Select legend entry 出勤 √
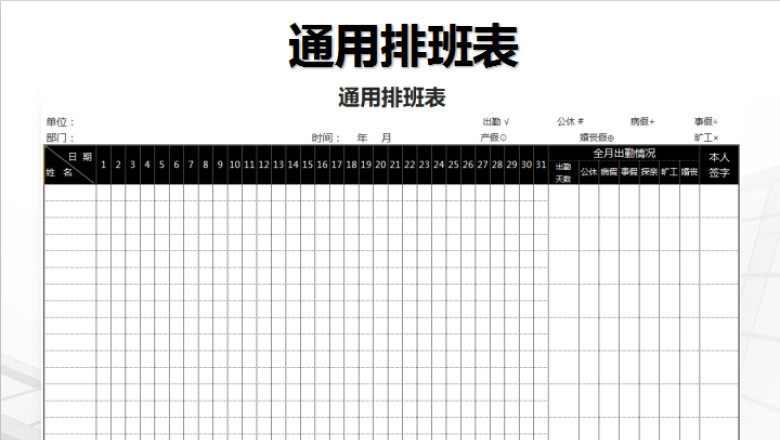 [495, 122]
